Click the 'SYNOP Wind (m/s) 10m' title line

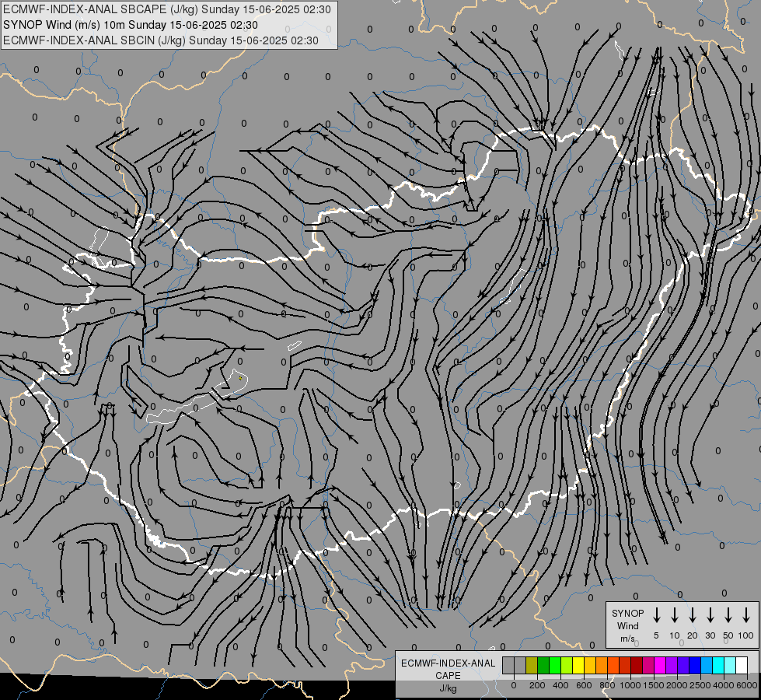point(130,25)
